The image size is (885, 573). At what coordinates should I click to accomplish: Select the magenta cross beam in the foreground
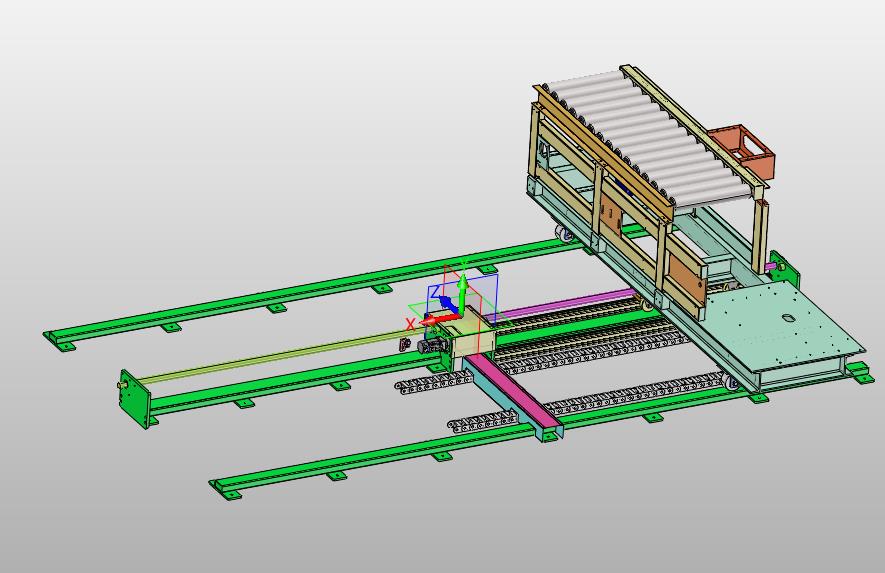coord(512,391)
